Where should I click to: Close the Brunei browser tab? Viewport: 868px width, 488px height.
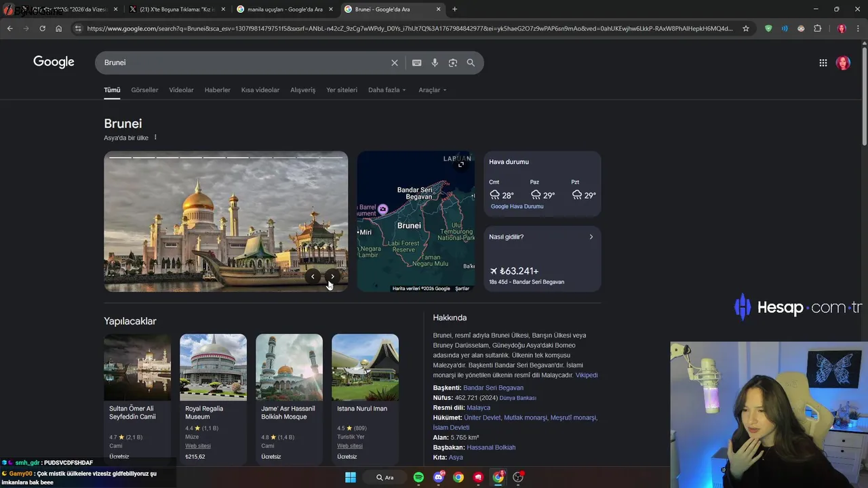(439, 9)
